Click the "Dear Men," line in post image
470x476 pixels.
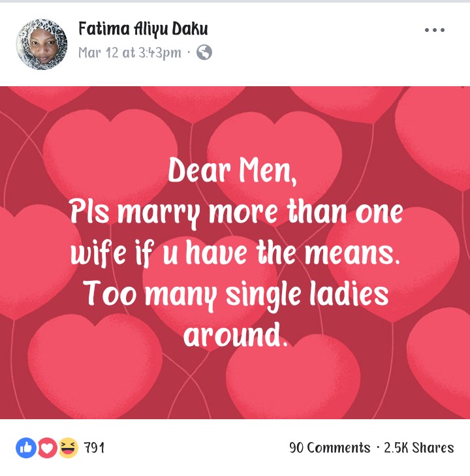point(232,172)
